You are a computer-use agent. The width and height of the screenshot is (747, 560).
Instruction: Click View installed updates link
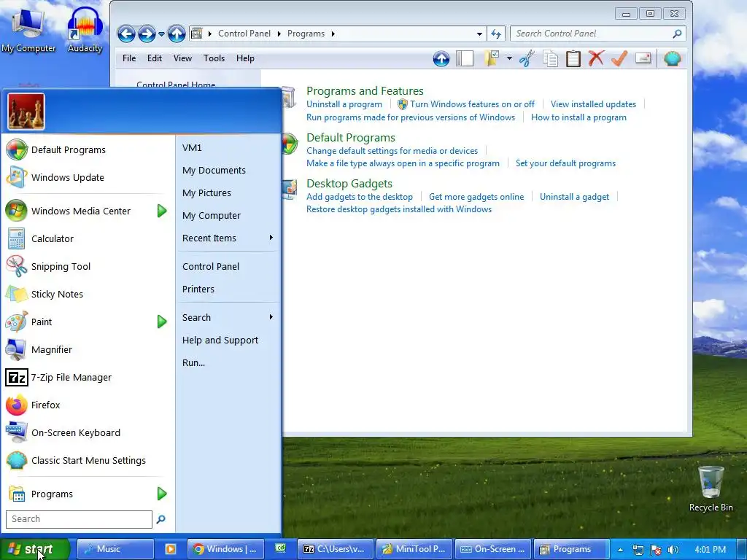tap(593, 104)
